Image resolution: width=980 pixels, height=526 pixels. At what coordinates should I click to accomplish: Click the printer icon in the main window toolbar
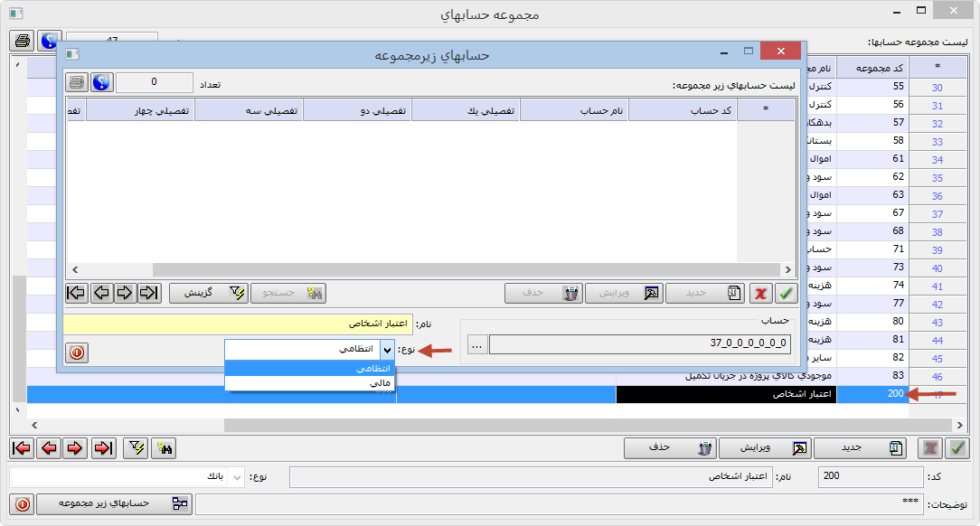(22, 40)
